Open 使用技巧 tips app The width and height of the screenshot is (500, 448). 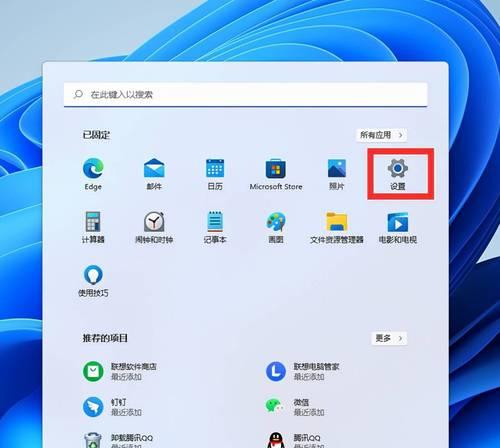coord(93,281)
